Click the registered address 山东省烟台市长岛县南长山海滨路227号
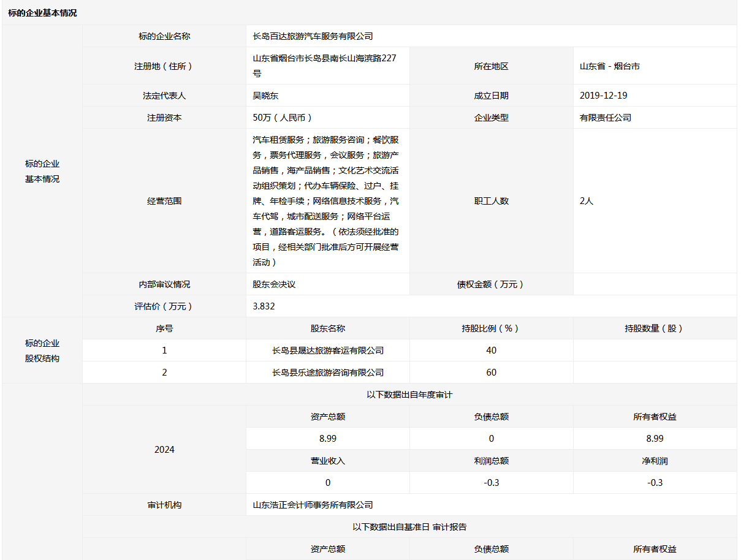 [x=324, y=66]
